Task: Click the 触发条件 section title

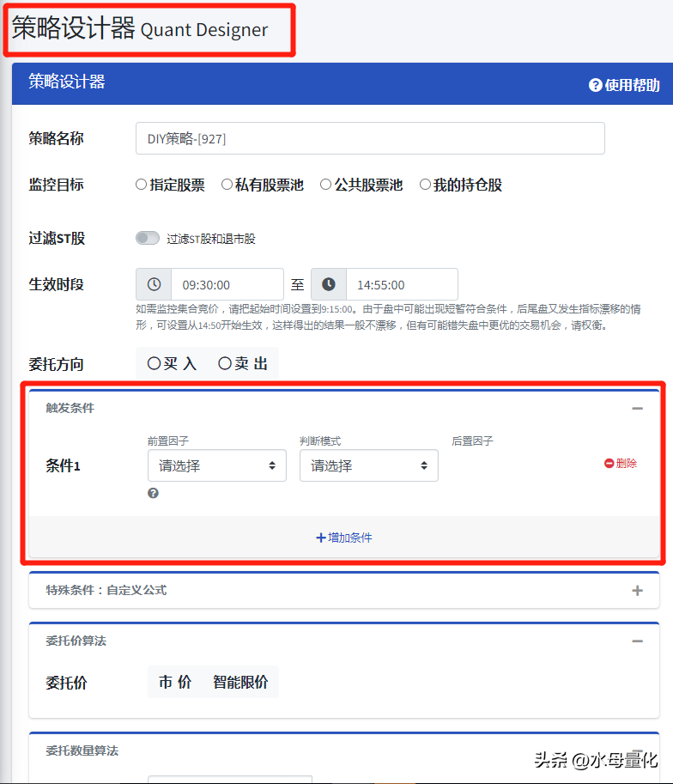Action: (x=70, y=408)
